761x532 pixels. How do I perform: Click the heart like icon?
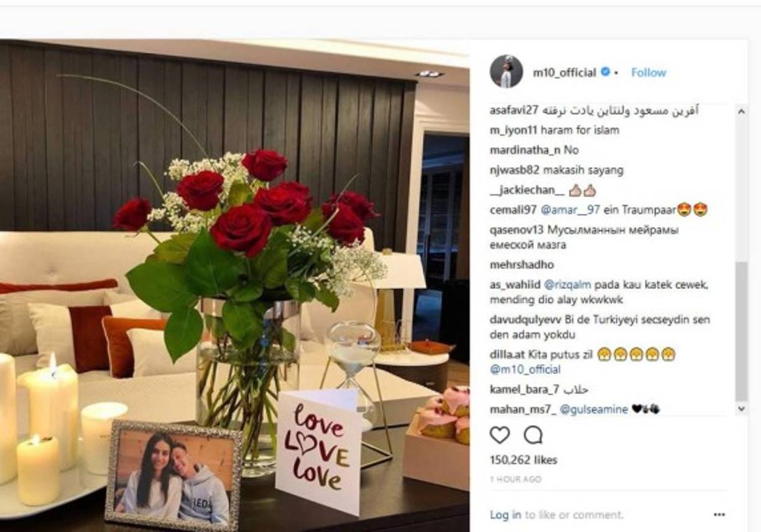tap(500, 435)
